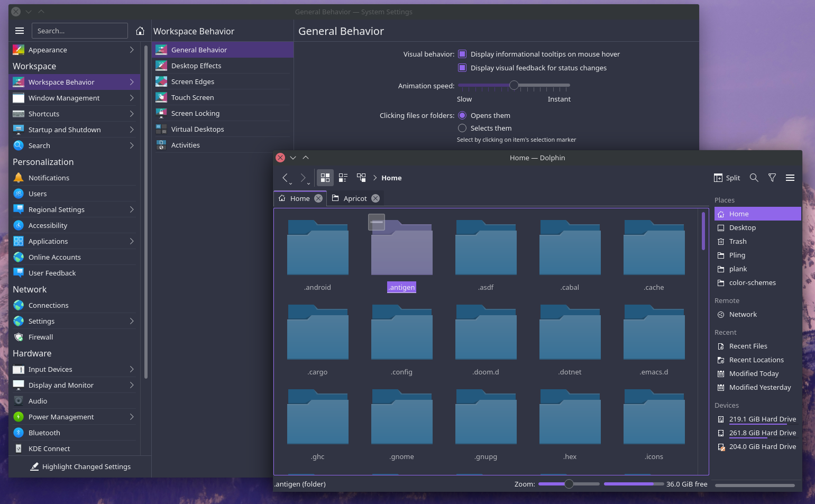This screenshot has height=504, width=815.
Task: Expand Display and Monitor chevron
Action: [132, 385]
